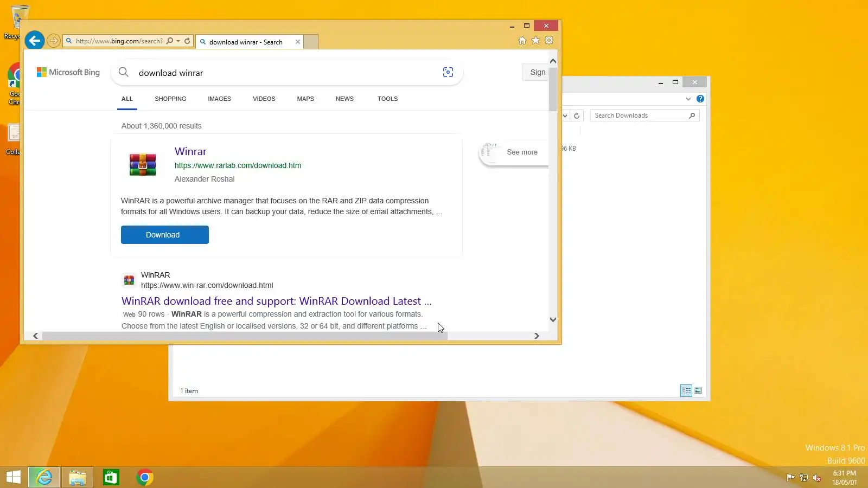Switch to the NEWS tab on Bing

point(344,99)
